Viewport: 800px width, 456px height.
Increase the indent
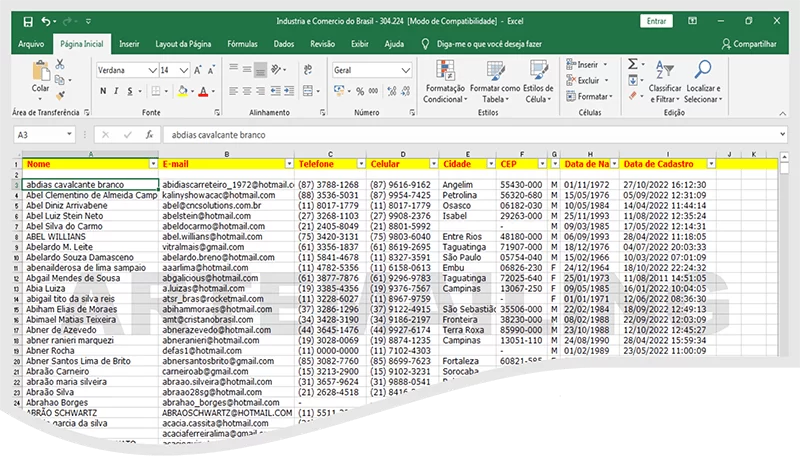289,91
